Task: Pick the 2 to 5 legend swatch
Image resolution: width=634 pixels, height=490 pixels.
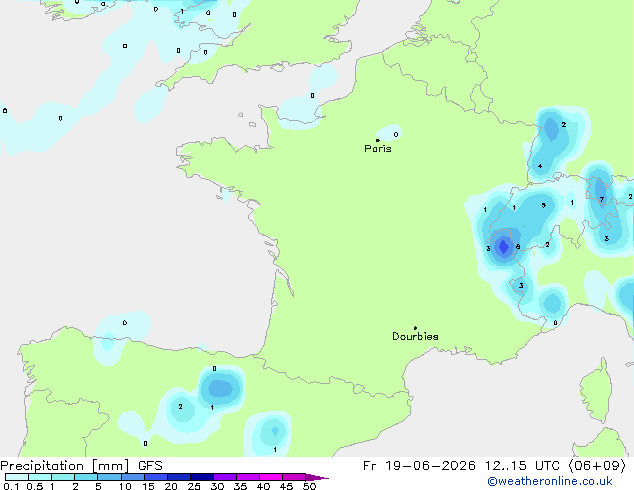Action: [86, 477]
